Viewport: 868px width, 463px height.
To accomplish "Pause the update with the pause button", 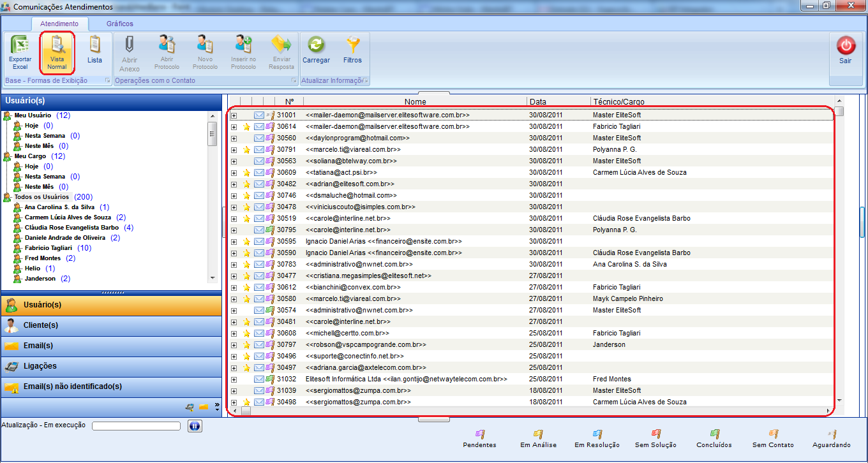I will click(195, 426).
